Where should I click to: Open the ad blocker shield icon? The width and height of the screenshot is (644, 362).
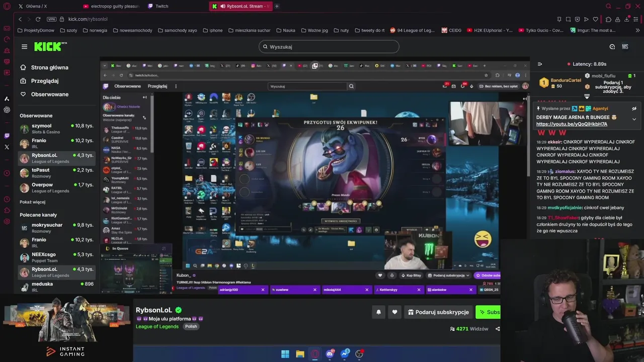(x=577, y=19)
